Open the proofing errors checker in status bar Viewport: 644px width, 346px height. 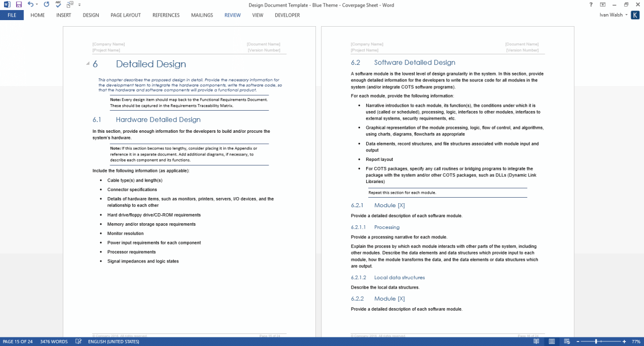pos(78,341)
